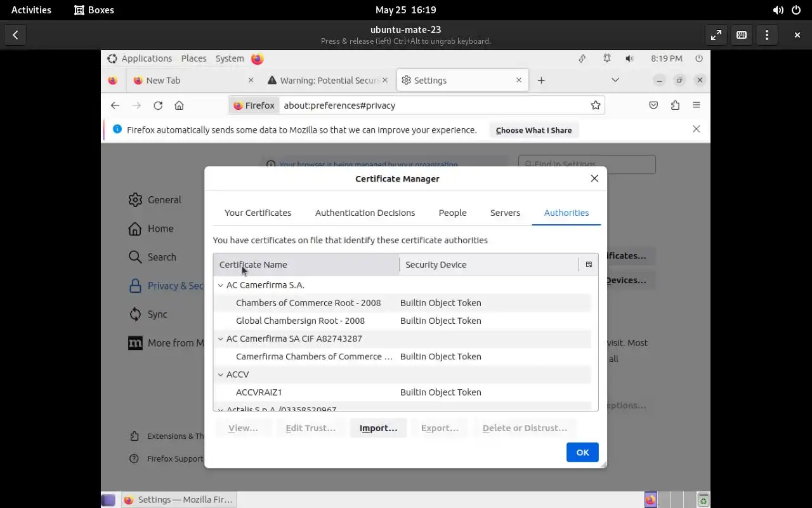Click the notification bell in MATE panel

(607, 58)
